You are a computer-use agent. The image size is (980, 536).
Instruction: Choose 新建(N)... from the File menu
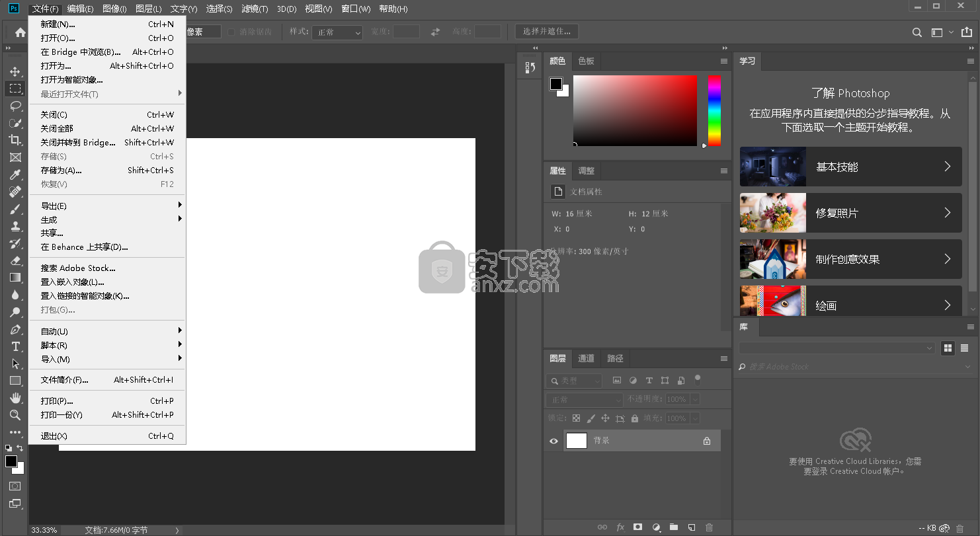(107, 24)
